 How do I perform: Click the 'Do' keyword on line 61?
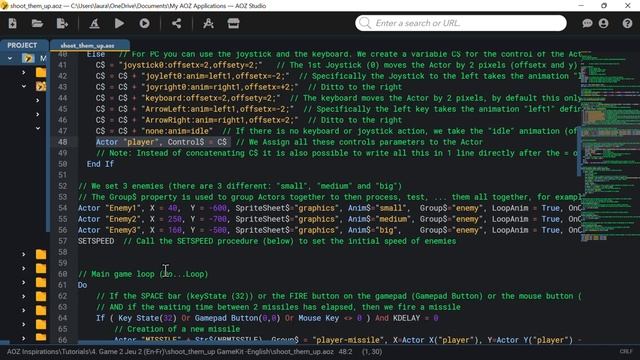(82, 285)
